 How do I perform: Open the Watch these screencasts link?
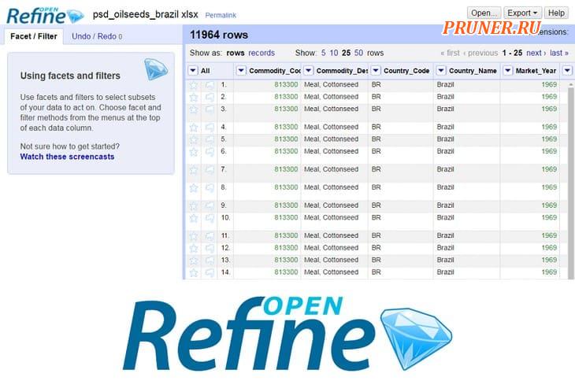click(x=67, y=157)
